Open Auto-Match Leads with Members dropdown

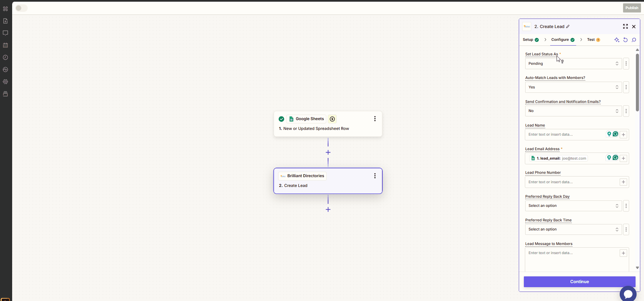coord(573,87)
